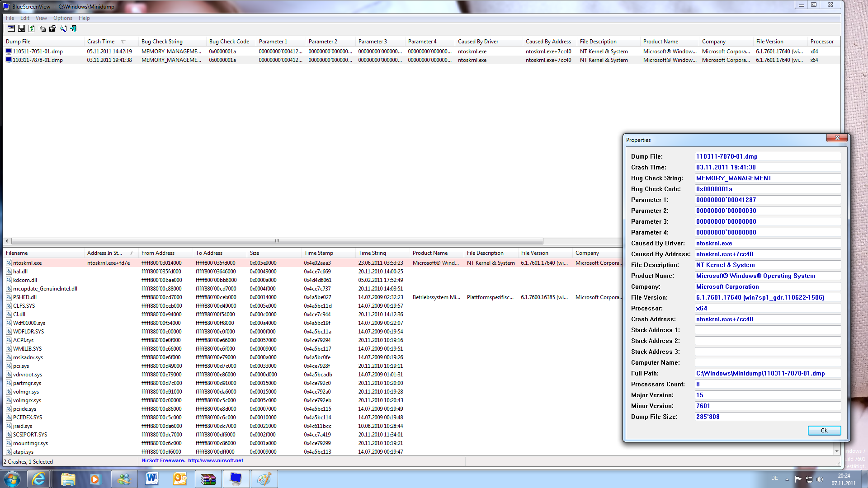868x488 pixels.
Task: Open WinRAR from the taskbar
Action: [x=208, y=479]
